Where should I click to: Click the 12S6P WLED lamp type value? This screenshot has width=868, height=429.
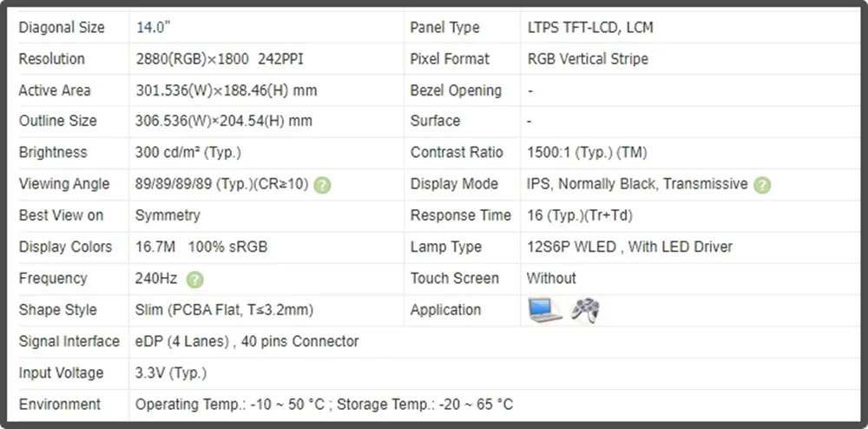coord(629,247)
